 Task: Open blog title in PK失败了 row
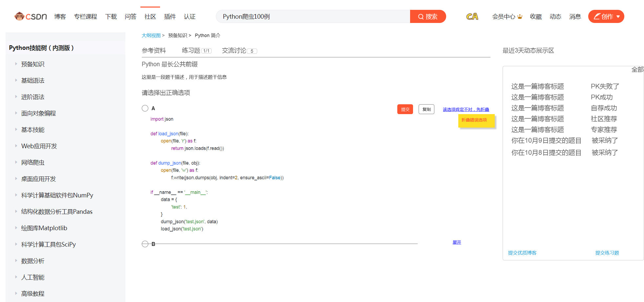click(x=537, y=86)
